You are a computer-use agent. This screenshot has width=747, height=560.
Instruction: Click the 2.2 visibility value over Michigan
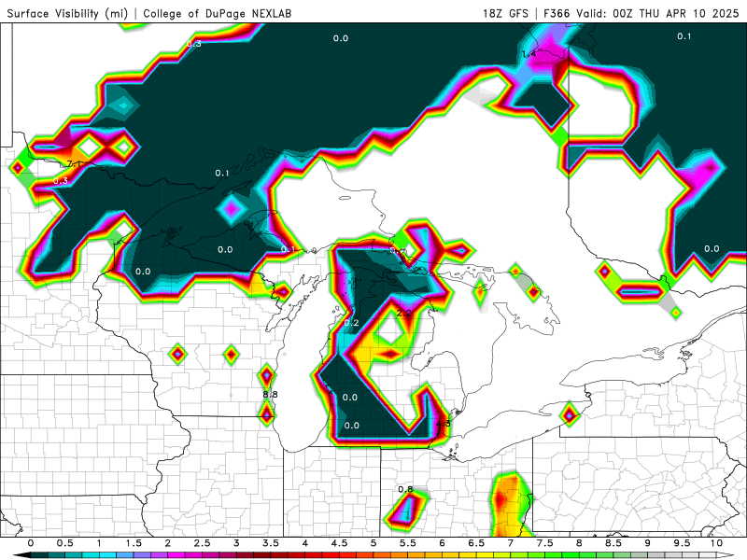403,313
